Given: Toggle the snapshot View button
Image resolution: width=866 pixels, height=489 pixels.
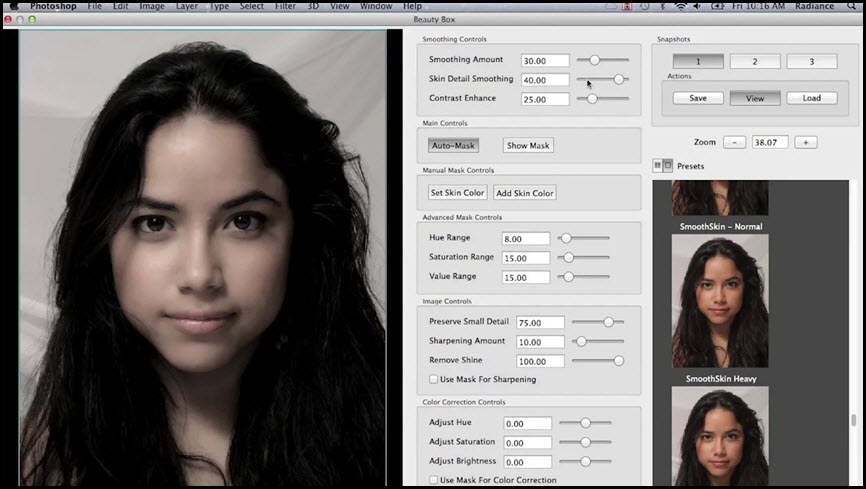Looking at the screenshot, I should pyautogui.click(x=755, y=98).
